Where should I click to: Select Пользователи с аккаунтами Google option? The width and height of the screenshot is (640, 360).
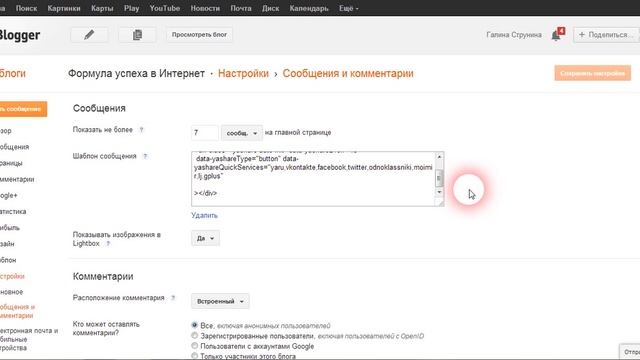click(194, 346)
